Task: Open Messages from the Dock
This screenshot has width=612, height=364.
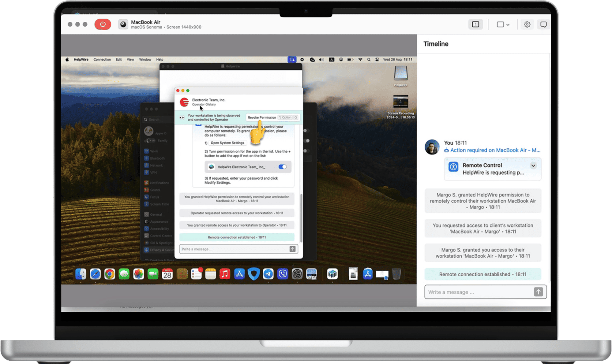Action: pyautogui.click(x=124, y=274)
